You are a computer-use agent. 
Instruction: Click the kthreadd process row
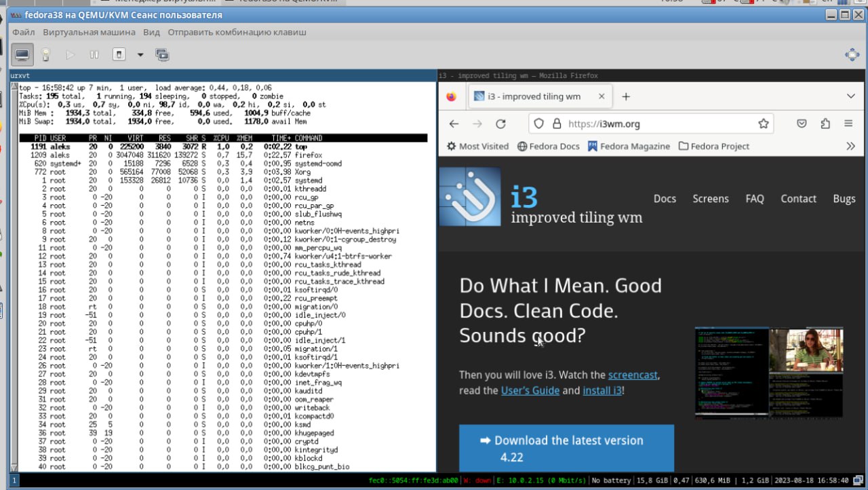pos(223,189)
